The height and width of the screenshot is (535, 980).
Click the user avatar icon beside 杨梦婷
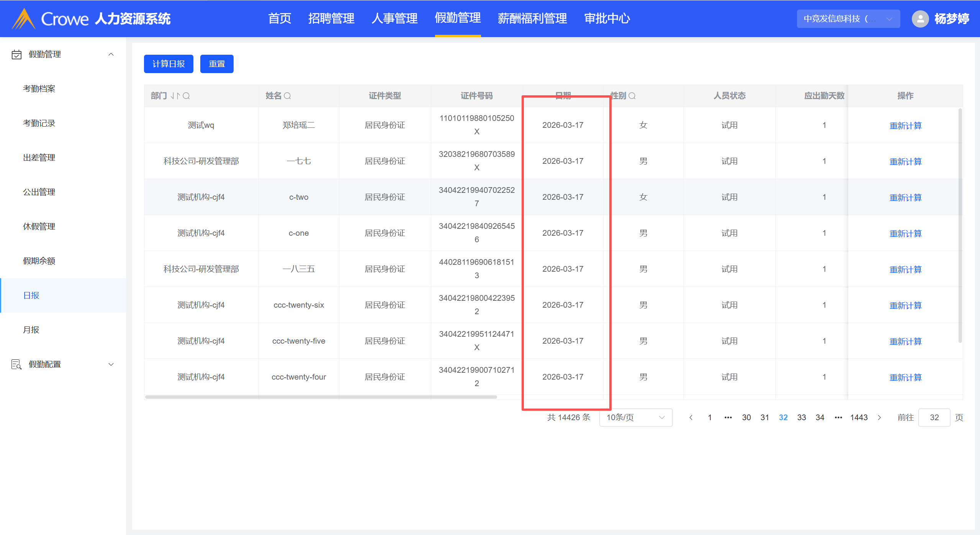coord(920,19)
